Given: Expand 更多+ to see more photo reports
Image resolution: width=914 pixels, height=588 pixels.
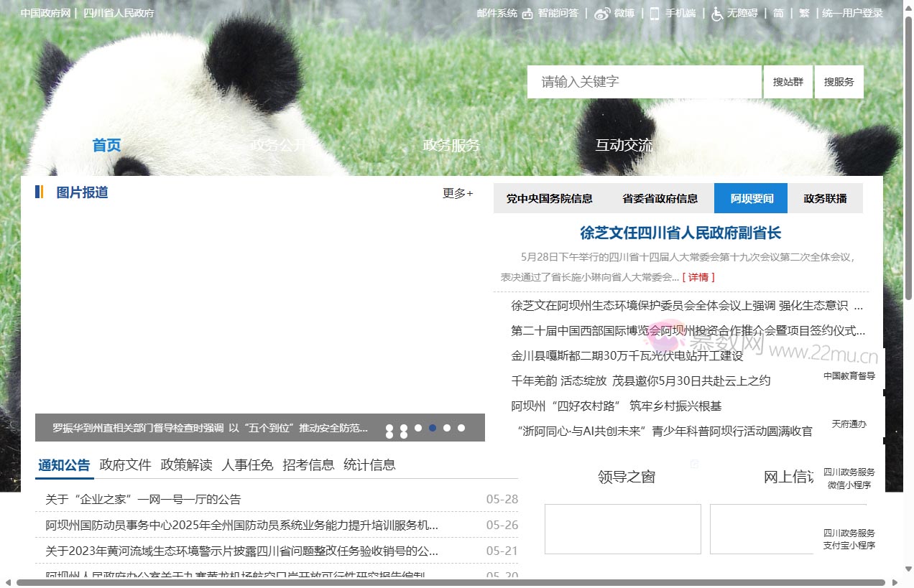Looking at the screenshot, I should 456,194.
